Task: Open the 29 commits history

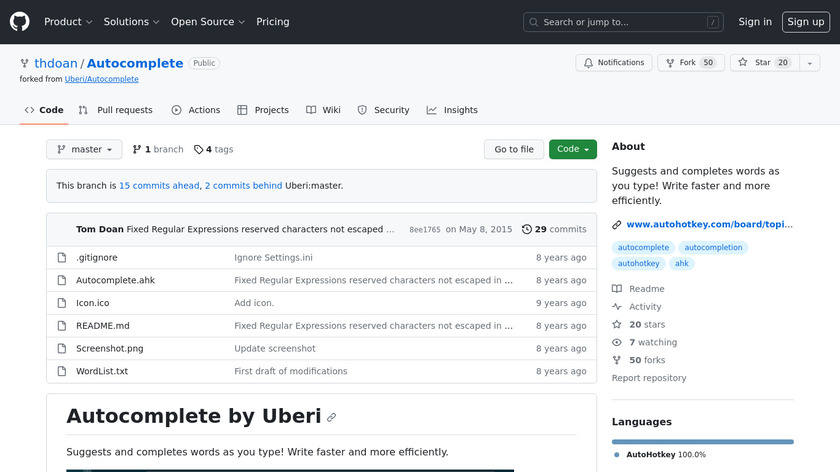Action: pyautogui.click(x=555, y=229)
